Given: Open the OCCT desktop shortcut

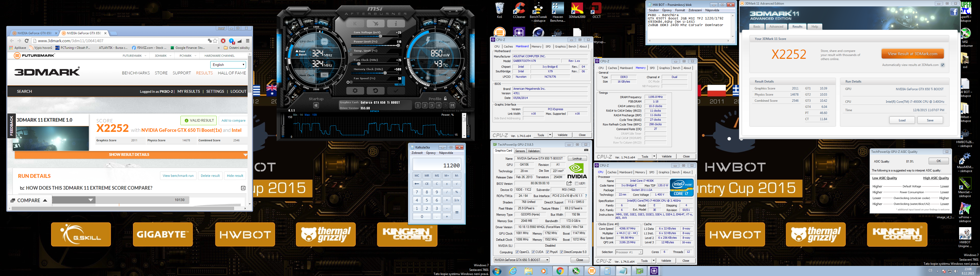Looking at the screenshot, I should [596, 10].
